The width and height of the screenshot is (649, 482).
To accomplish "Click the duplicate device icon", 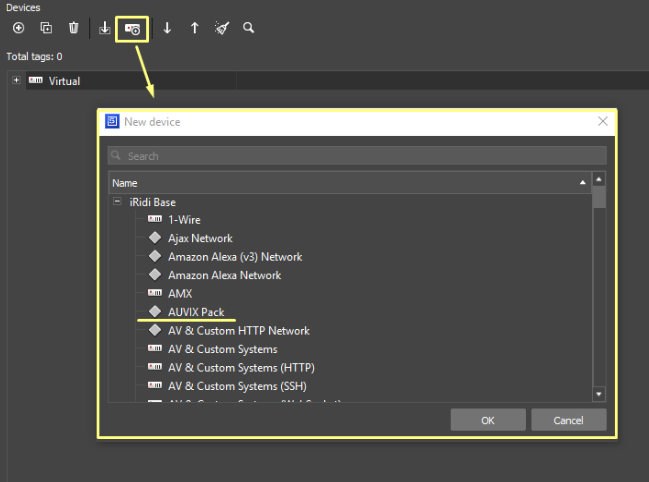I will click(46, 28).
